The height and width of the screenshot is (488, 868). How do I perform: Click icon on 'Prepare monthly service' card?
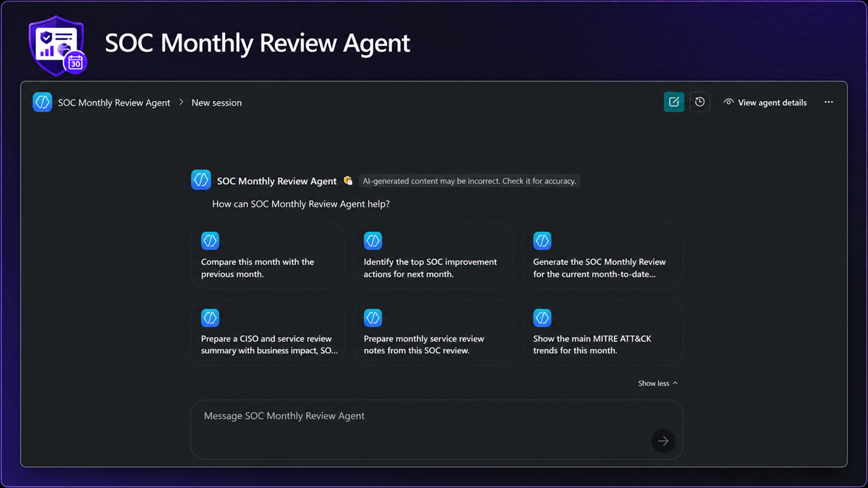373,317
